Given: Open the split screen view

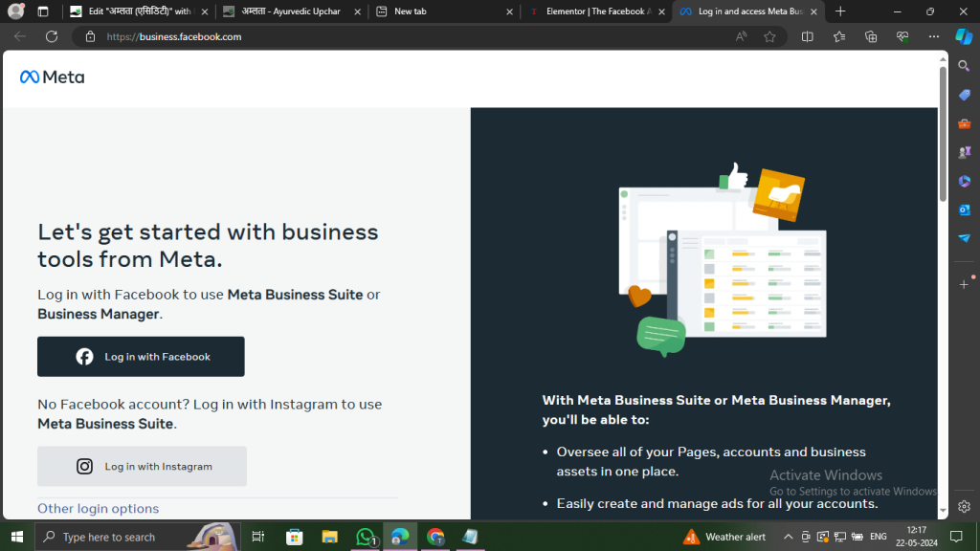Looking at the screenshot, I should point(808,37).
